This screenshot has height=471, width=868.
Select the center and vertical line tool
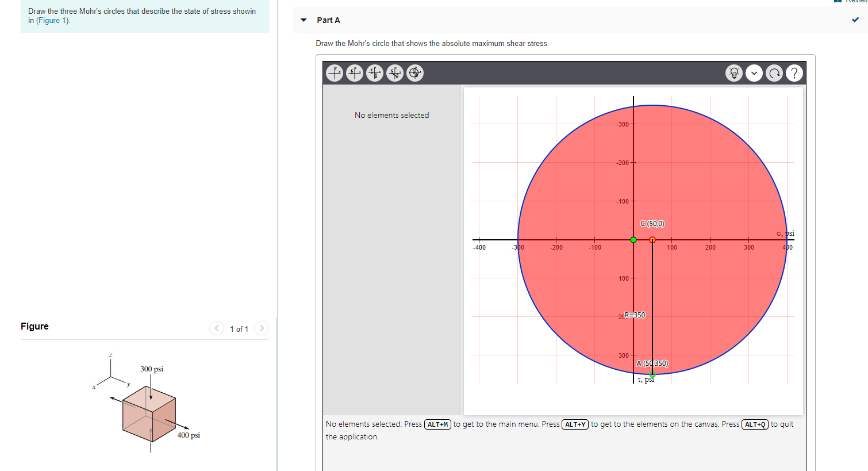point(375,73)
